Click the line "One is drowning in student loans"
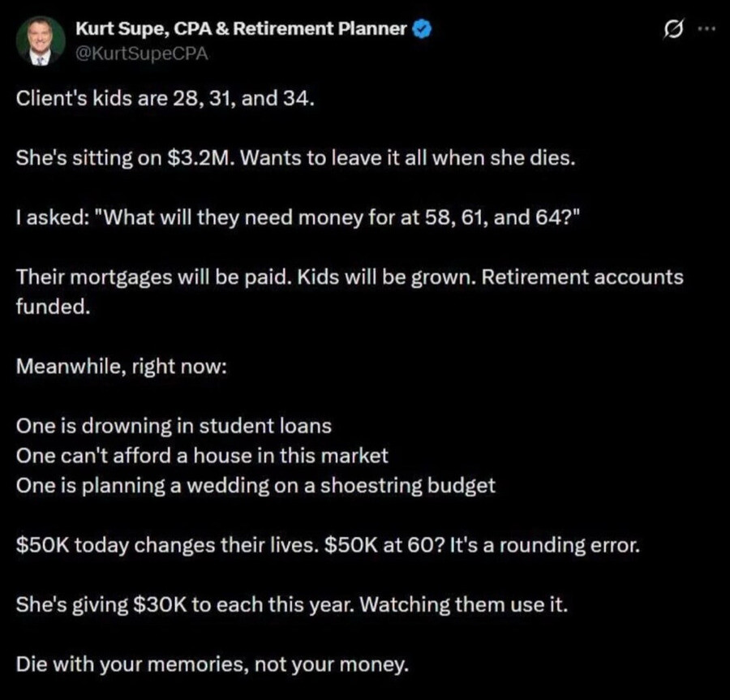This screenshot has width=730, height=700. (174, 426)
